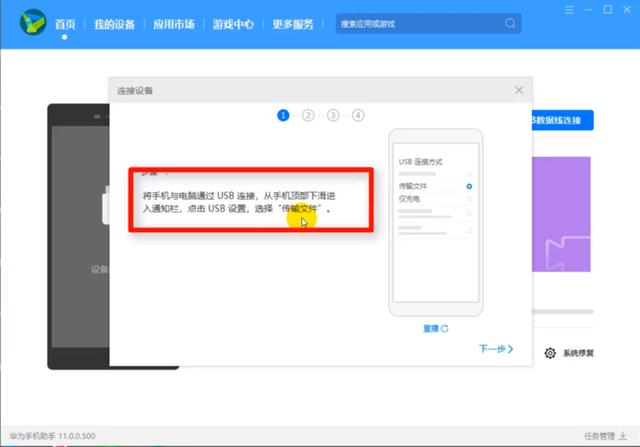
Task: Open the 应用市场 tab
Action: (x=174, y=24)
